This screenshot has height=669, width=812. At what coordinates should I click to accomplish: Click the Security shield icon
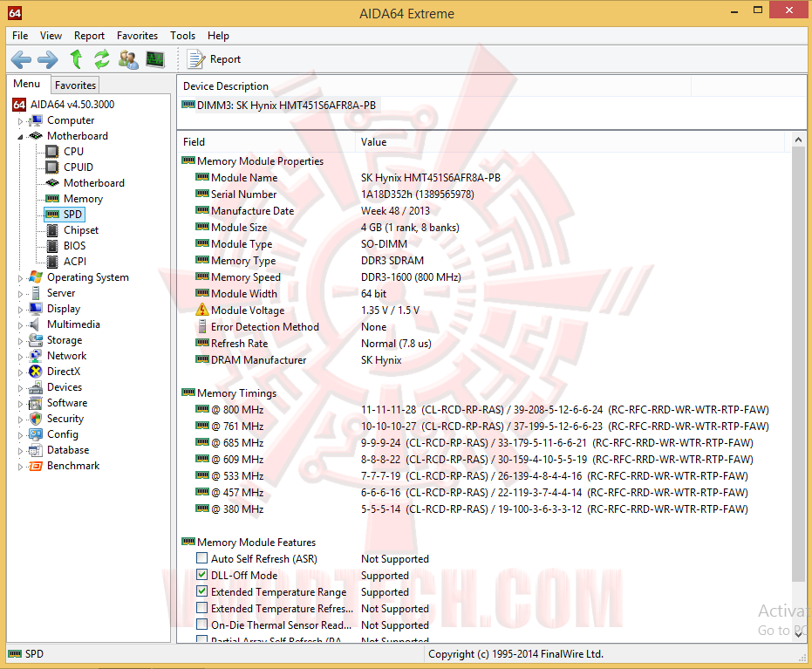click(x=36, y=419)
